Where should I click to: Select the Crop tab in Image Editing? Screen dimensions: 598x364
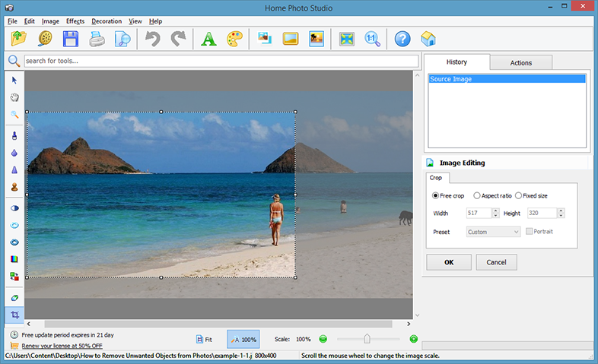coord(436,178)
